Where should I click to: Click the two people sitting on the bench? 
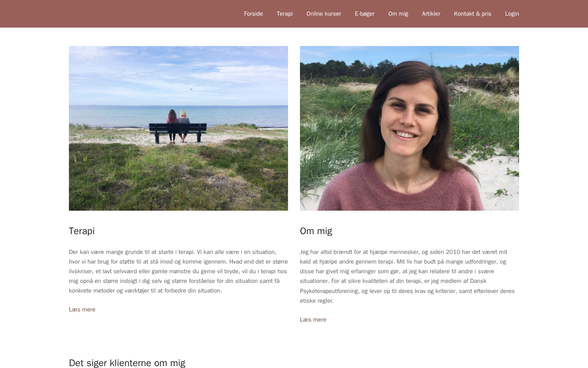click(178, 125)
